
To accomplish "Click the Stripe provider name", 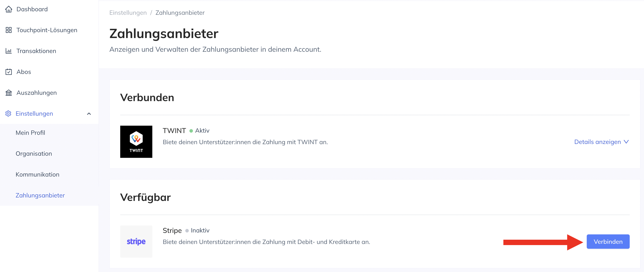I will point(172,230).
